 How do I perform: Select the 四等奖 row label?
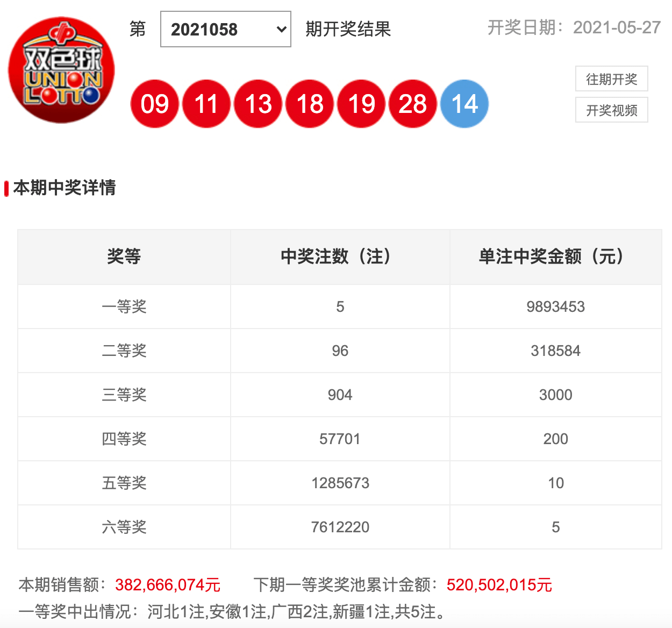point(124,439)
